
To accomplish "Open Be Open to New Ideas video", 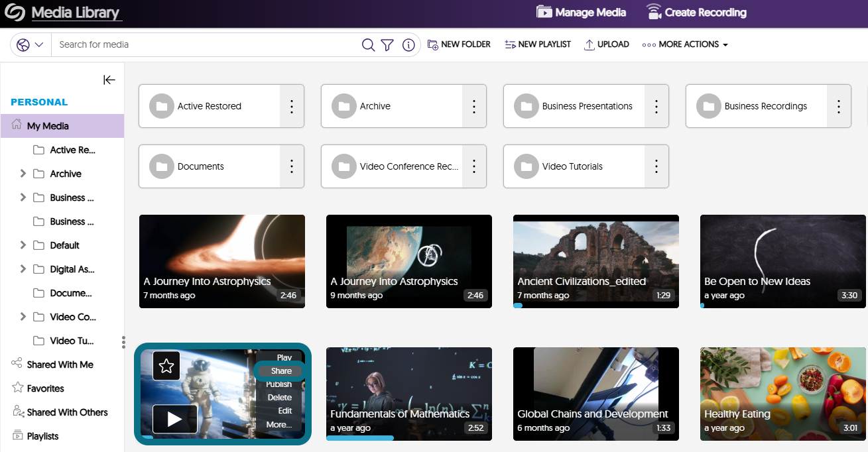I will (783, 261).
